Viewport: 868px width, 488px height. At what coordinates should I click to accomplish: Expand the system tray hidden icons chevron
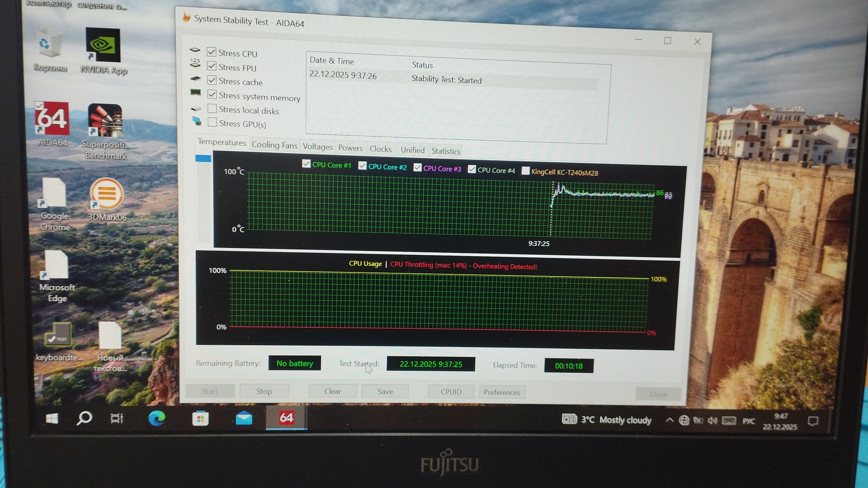[669, 420]
